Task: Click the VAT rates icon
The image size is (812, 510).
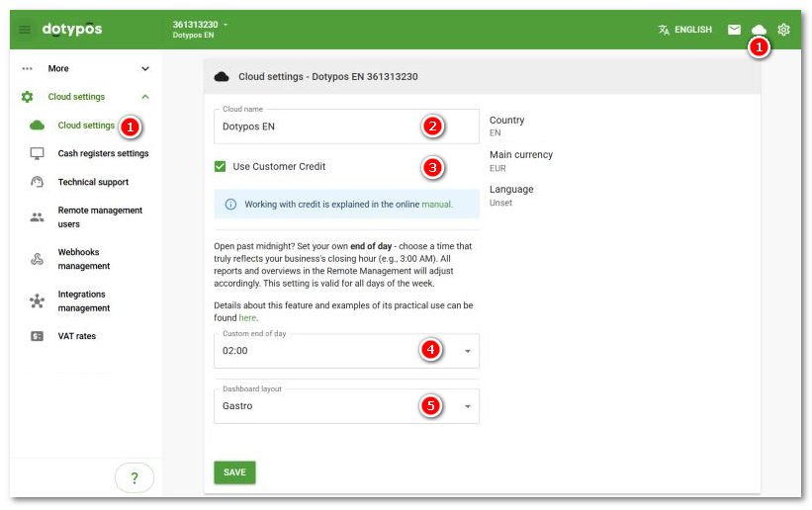Action: pyautogui.click(x=37, y=336)
